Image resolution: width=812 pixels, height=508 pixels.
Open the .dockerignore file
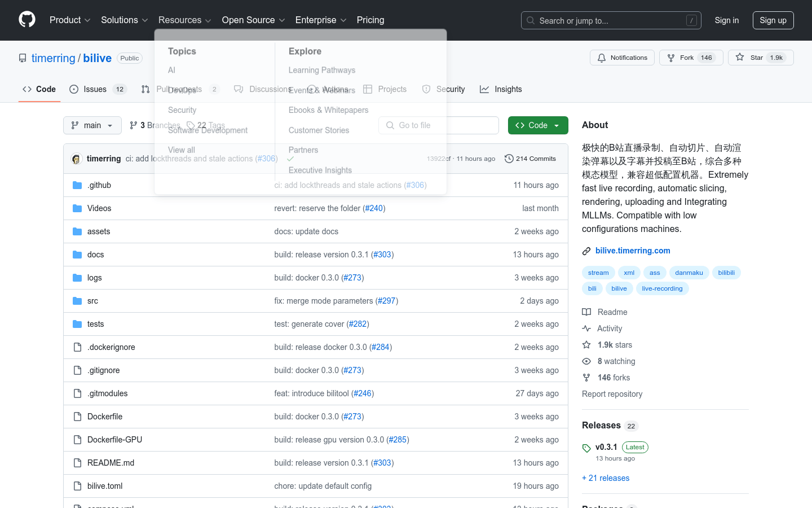pyautogui.click(x=111, y=347)
